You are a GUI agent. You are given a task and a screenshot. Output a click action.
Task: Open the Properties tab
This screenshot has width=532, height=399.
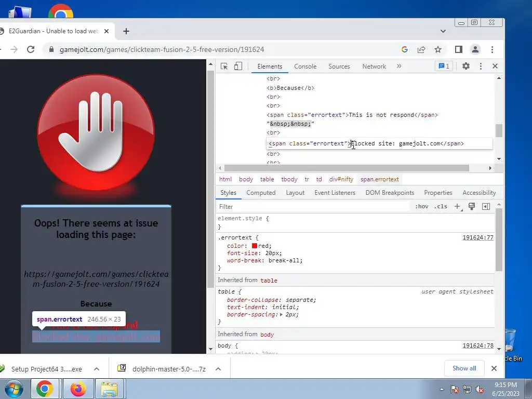[438, 193]
